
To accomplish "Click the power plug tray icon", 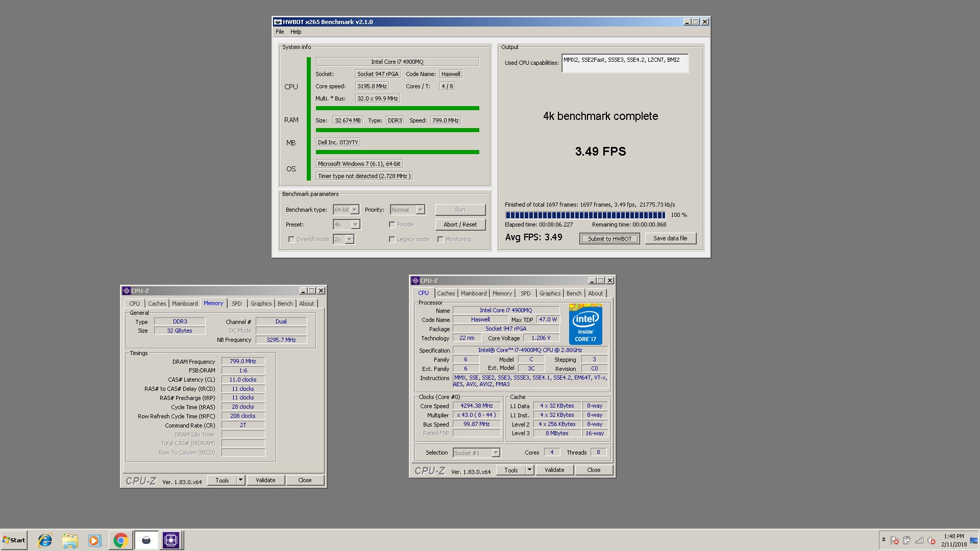I will pos(907,540).
